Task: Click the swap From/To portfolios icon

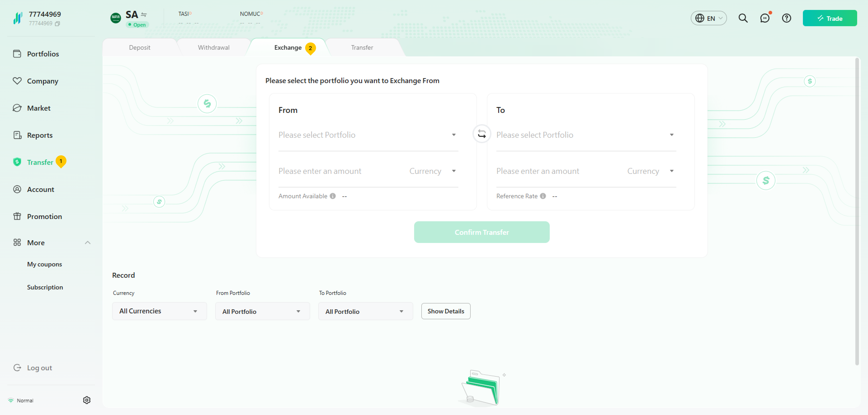Action: click(481, 134)
